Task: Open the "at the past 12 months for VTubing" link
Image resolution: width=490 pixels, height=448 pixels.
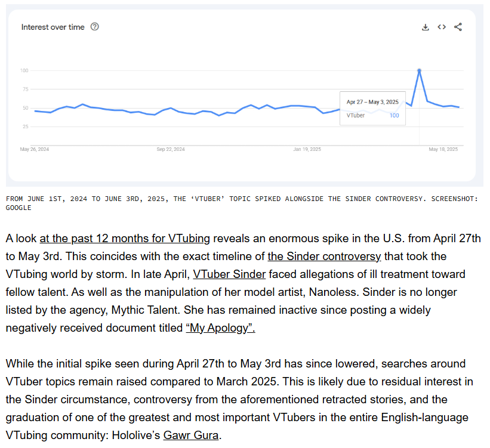Action: (125, 239)
